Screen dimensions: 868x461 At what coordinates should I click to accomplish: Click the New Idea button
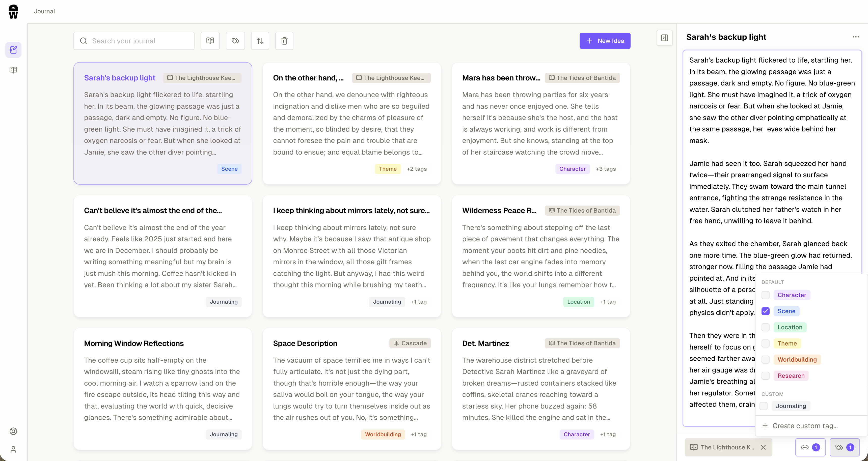605,41
